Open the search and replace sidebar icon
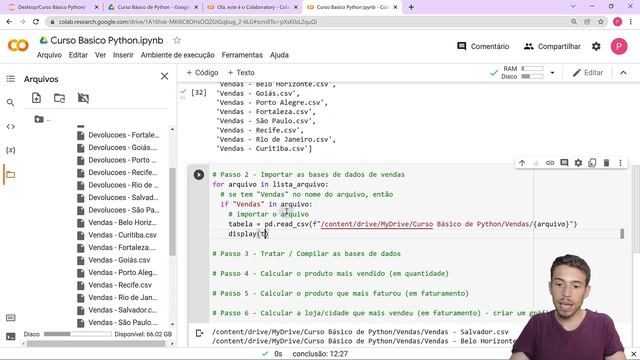640x360 pixels. tap(11, 102)
